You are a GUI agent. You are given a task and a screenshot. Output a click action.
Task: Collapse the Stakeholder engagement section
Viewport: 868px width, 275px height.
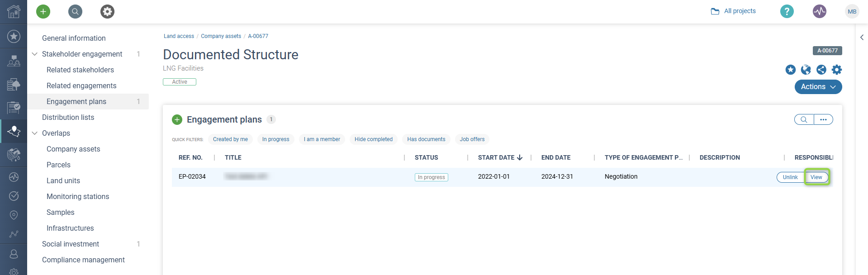[x=34, y=54]
